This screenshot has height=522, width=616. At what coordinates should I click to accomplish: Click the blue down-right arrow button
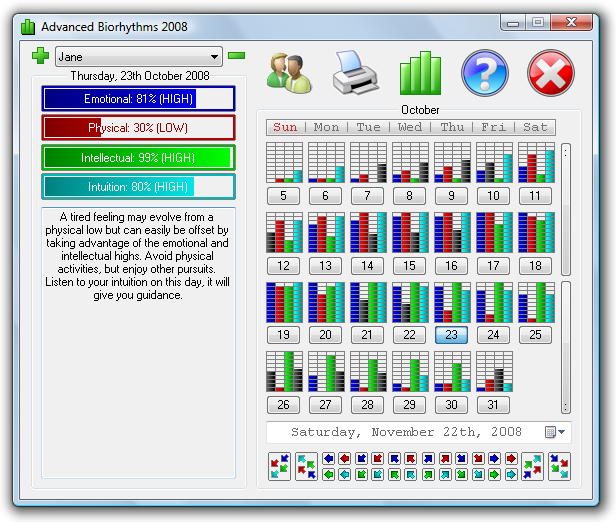pos(462,458)
